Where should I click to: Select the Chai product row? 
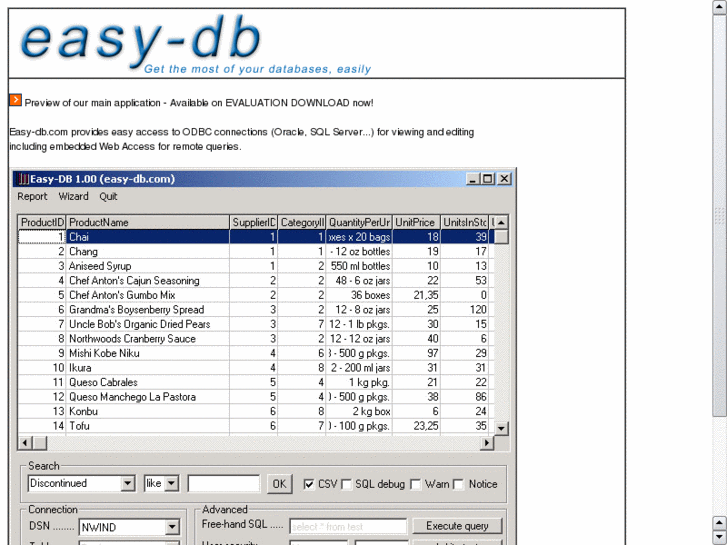tap(256, 237)
